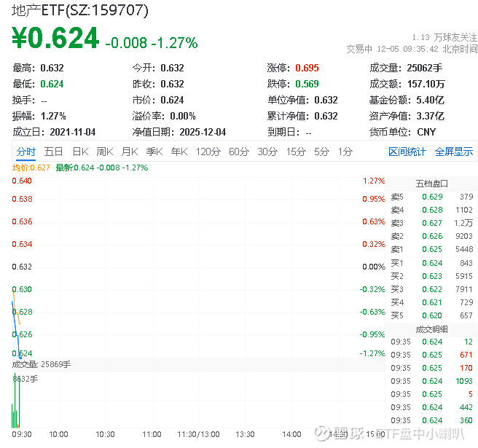Show the 周K chart view

click(105, 152)
